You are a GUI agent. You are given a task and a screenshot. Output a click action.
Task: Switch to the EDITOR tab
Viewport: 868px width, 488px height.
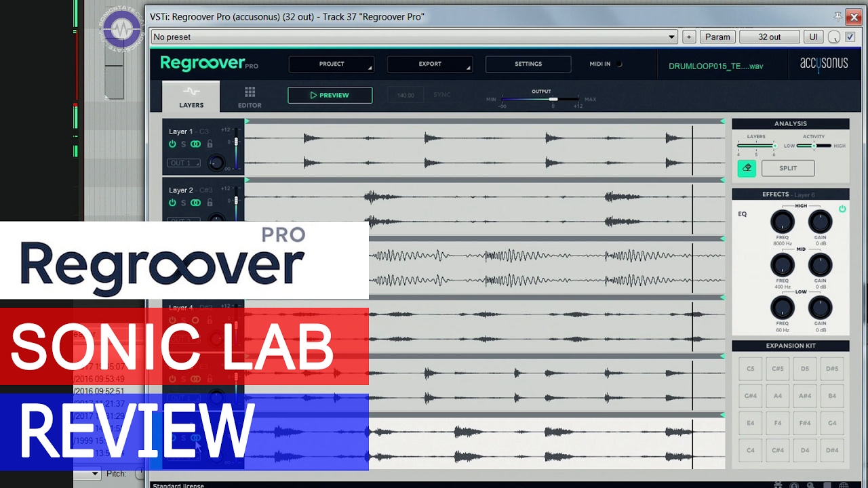250,96
